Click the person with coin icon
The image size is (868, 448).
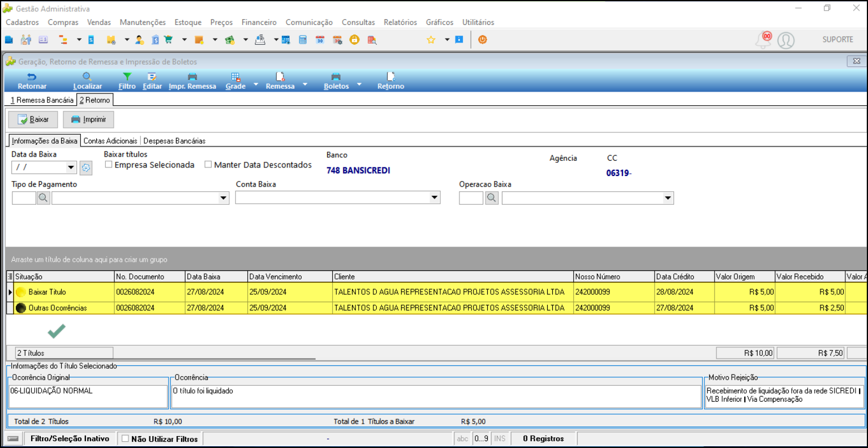tap(139, 40)
